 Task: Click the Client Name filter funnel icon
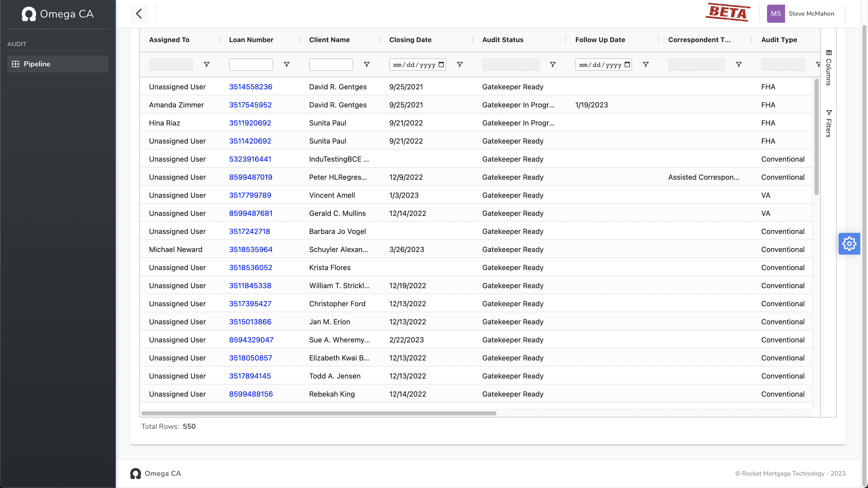367,64
